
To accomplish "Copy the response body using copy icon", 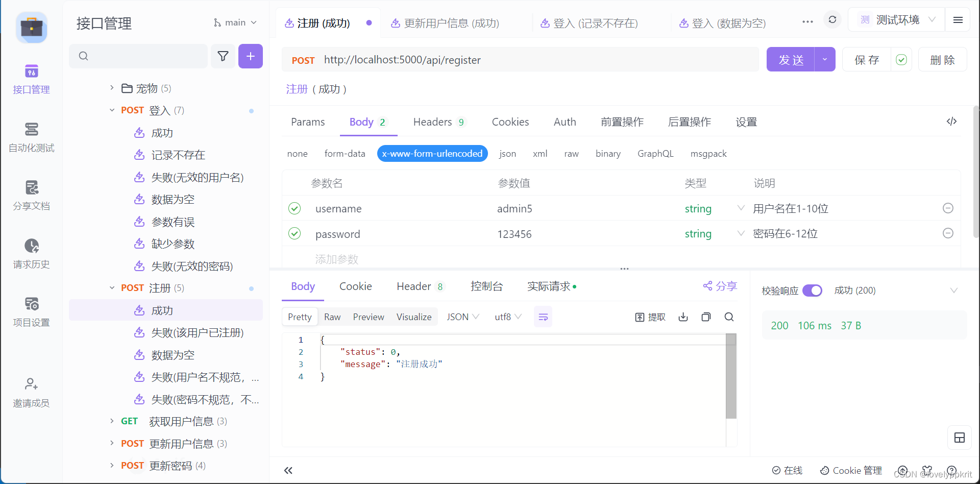I will pos(706,317).
